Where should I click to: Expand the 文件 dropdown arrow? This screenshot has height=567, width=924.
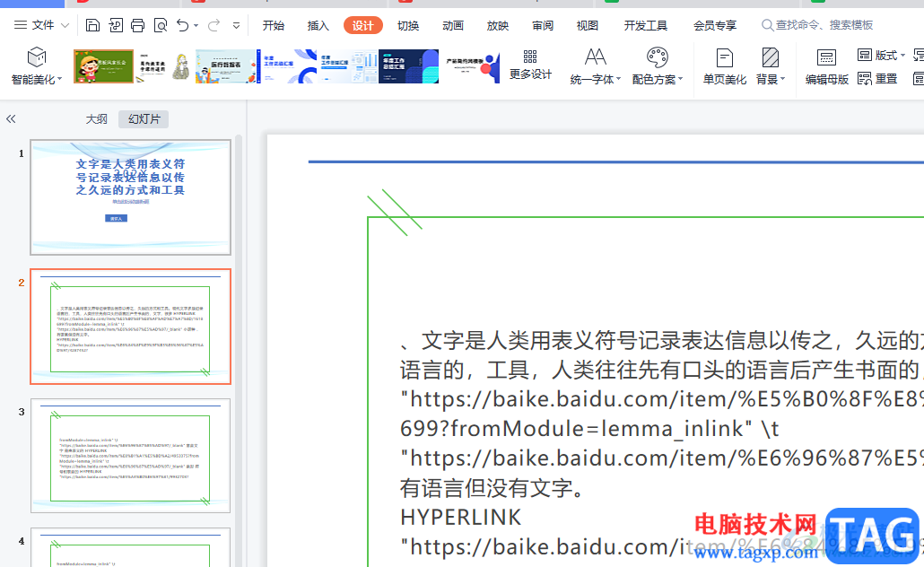click(x=65, y=26)
